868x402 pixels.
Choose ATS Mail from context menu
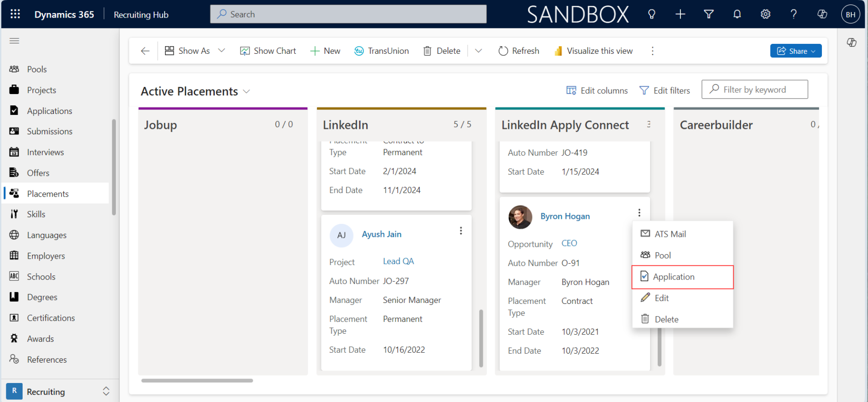coord(683,234)
